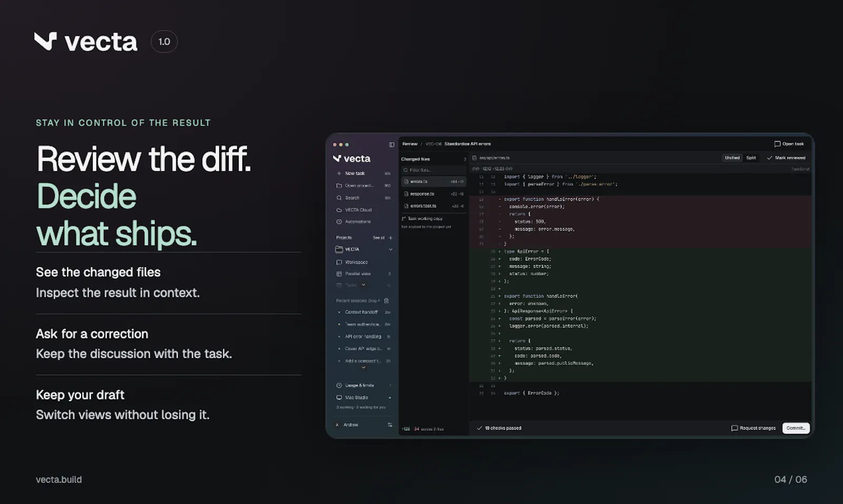Collapse the VECTA project chevron

[x=390, y=250]
